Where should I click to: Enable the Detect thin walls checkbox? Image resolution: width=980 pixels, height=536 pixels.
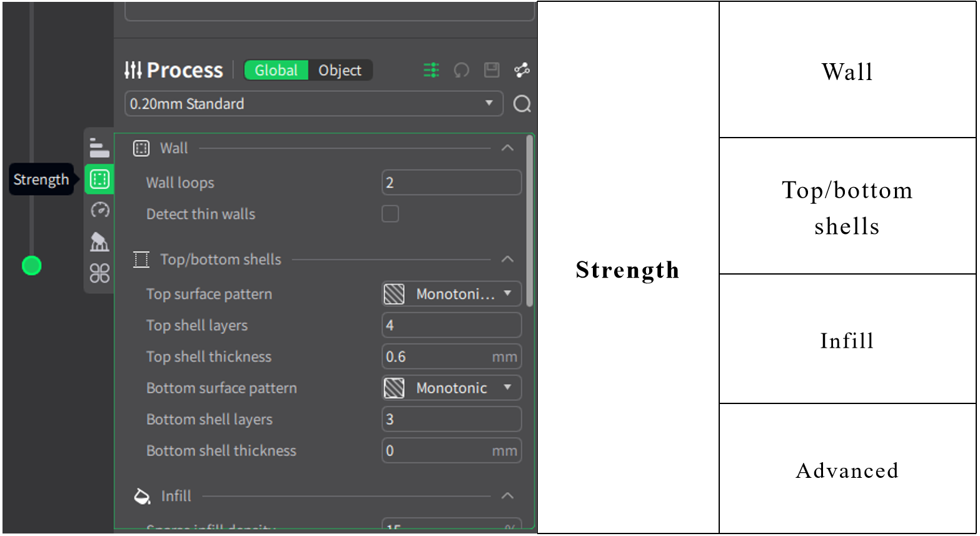[390, 214]
